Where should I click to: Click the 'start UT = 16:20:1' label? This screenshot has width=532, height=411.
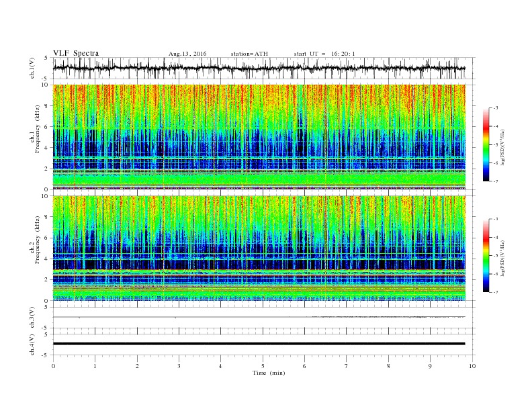(x=324, y=54)
